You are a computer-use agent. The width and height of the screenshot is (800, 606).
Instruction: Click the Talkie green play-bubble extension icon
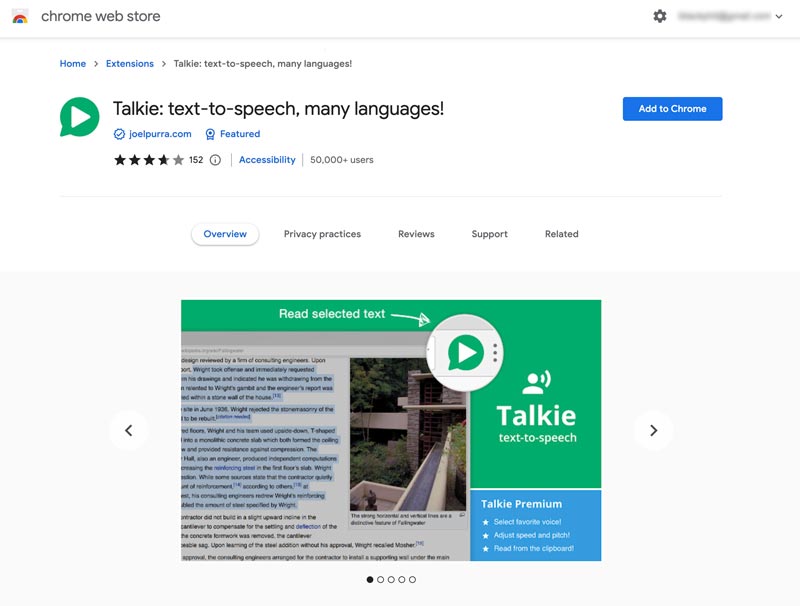tap(80, 117)
